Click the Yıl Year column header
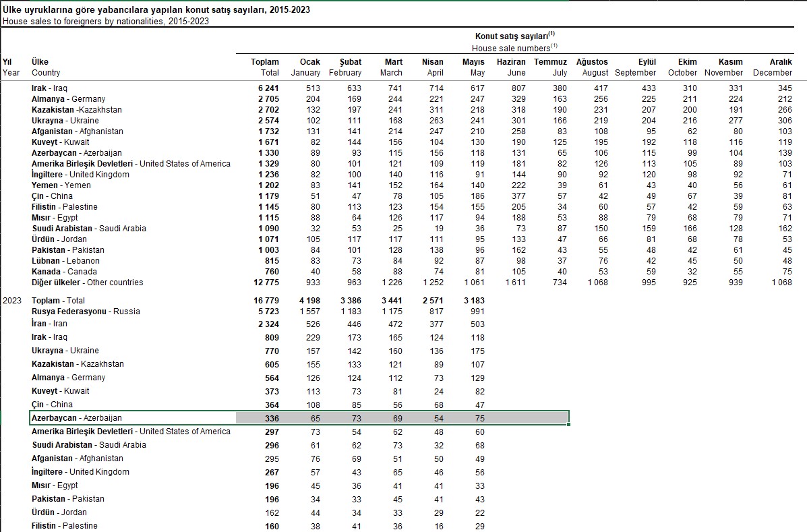 (11, 67)
